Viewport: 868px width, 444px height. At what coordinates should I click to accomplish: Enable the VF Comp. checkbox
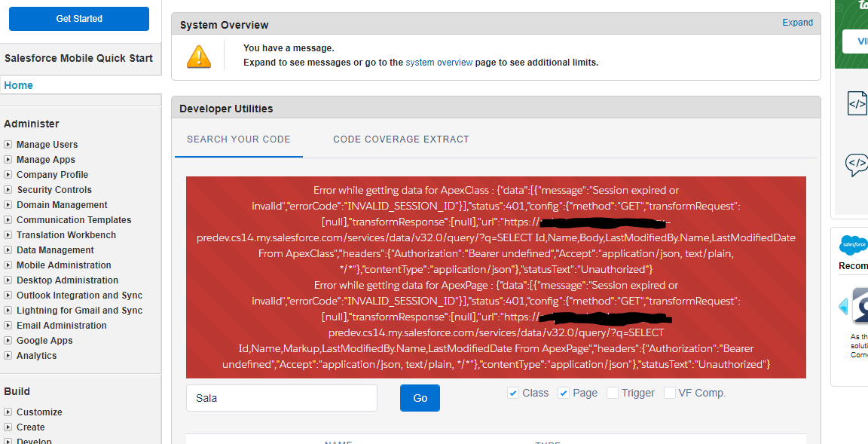[x=669, y=393]
